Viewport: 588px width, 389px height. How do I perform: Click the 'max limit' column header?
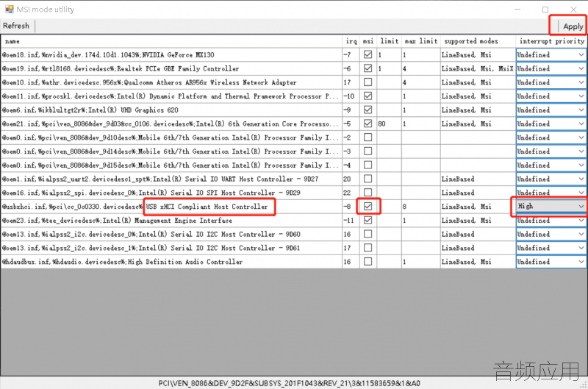(420, 41)
